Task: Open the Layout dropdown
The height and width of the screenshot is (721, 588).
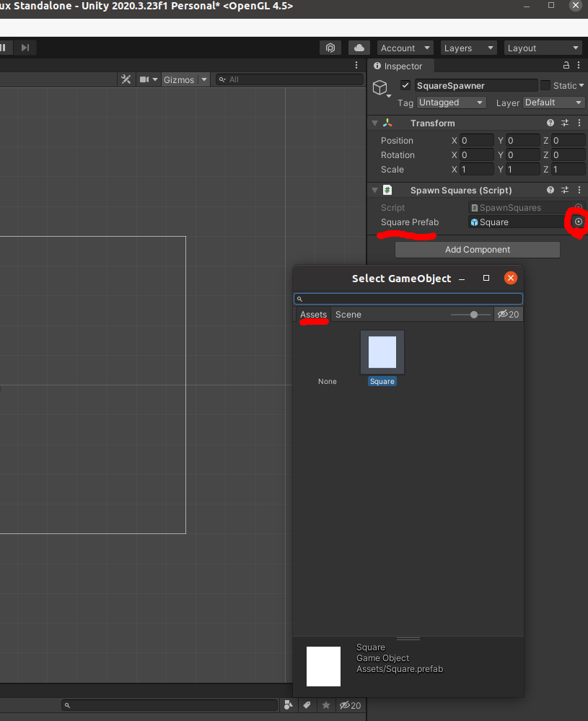Action: pos(543,48)
